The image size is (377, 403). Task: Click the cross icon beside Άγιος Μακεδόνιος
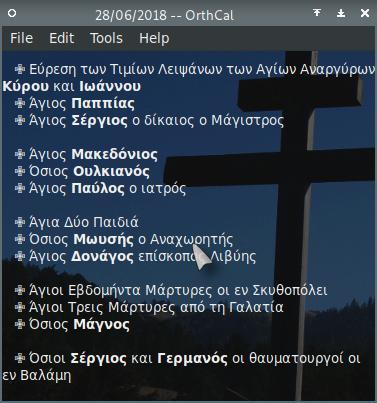tap(20, 154)
